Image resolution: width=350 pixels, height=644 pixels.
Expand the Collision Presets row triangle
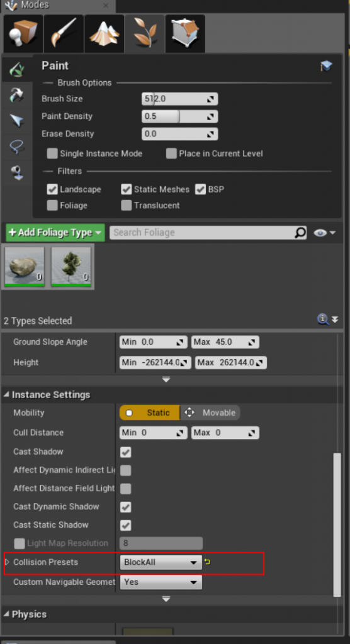(6, 562)
